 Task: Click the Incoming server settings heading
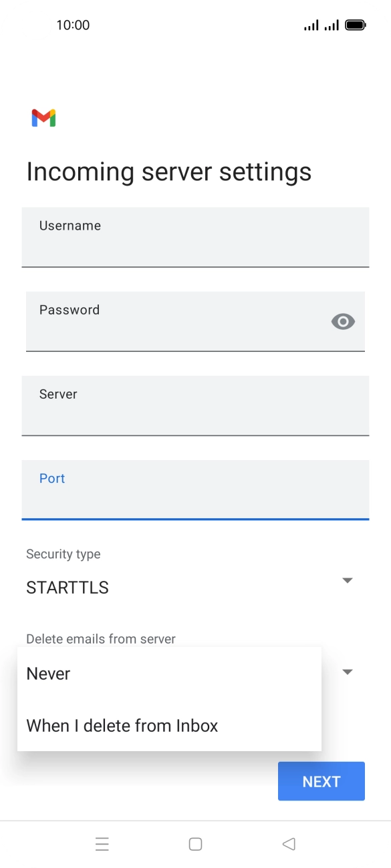(x=168, y=172)
